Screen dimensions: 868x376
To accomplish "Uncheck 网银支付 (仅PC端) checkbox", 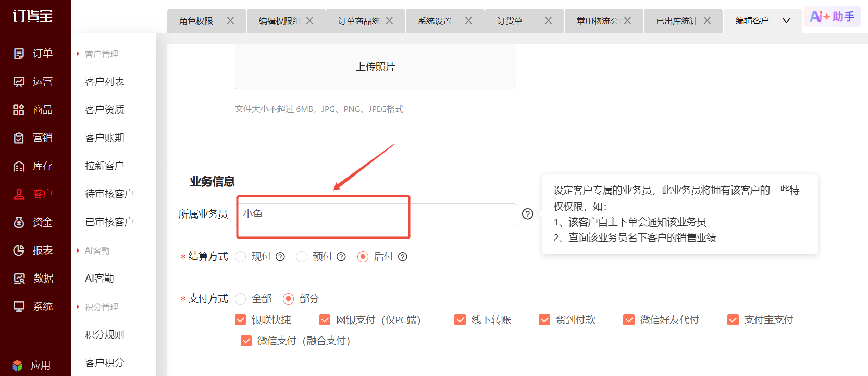I will pos(325,320).
